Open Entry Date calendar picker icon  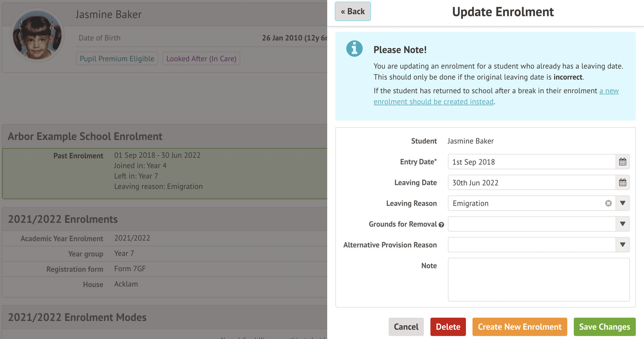click(622, 162)
